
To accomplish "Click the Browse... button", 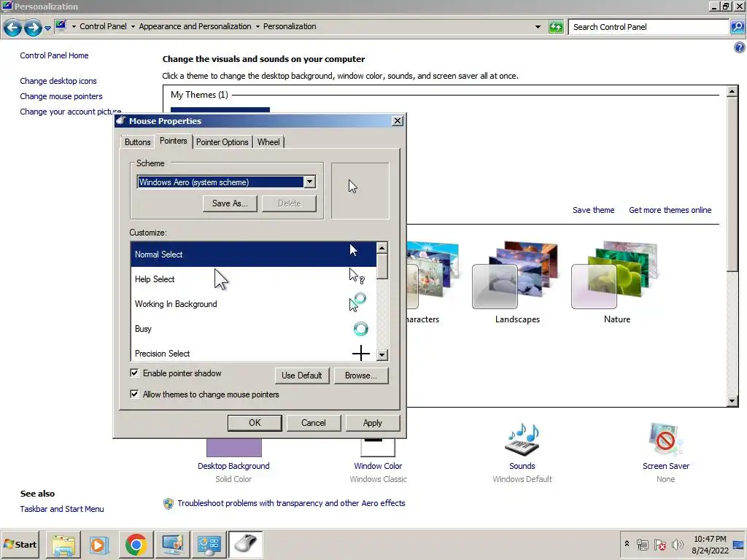I will point(360,376).
